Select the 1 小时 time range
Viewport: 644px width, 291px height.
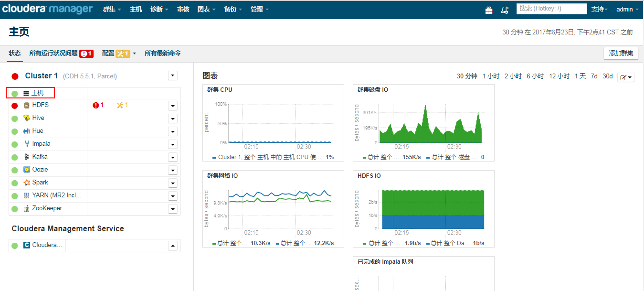coord(491,76)
